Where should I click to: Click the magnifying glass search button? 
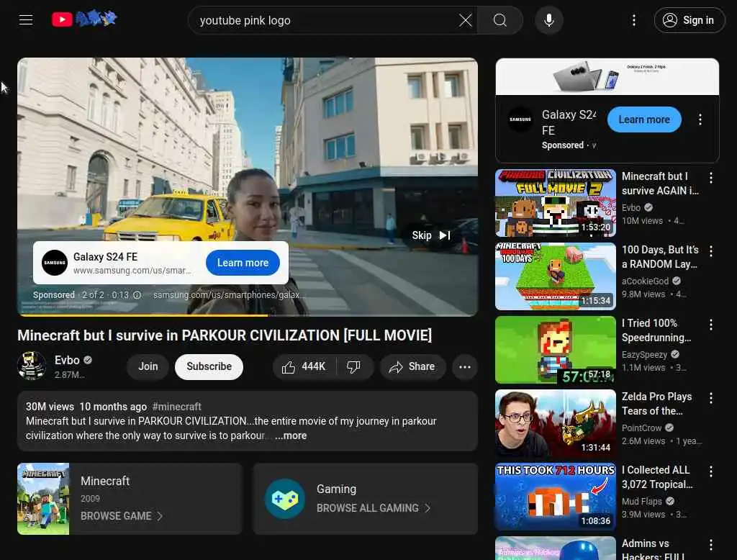click(x=500, y=20)
